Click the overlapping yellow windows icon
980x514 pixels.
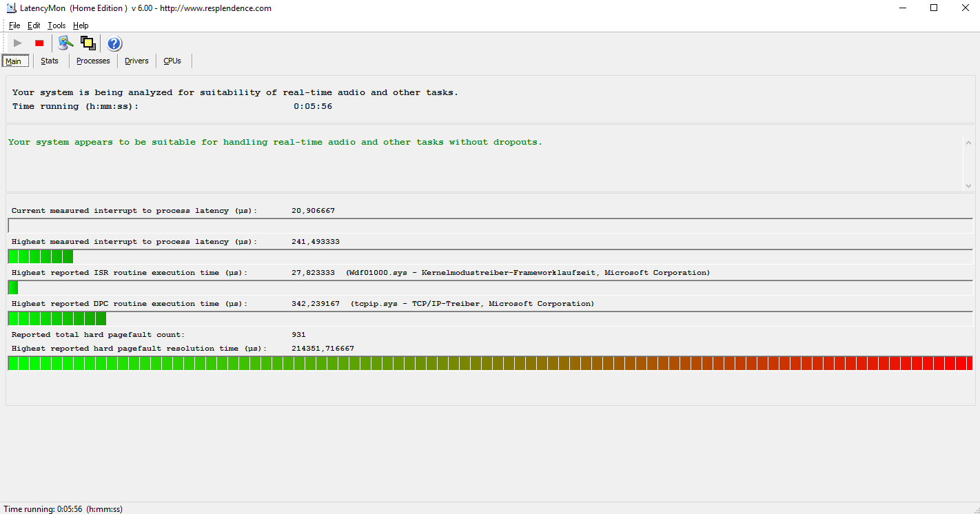pos(88,43)
